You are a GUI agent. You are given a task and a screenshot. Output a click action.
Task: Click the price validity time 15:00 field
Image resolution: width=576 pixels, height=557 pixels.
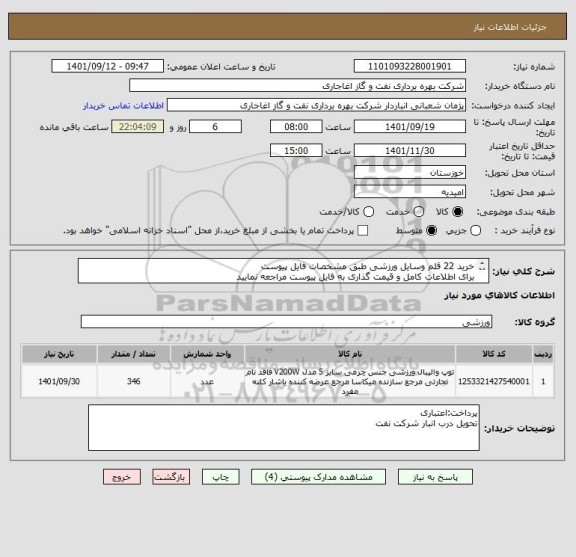(296, 151)
